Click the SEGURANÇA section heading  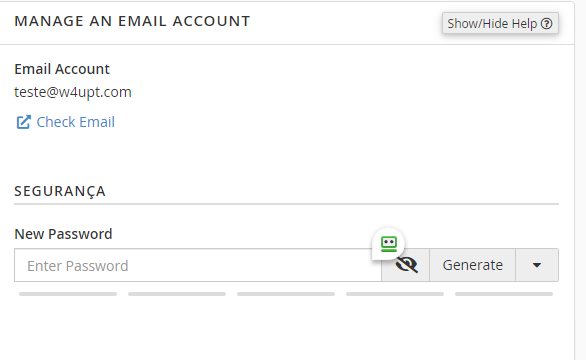60,191
